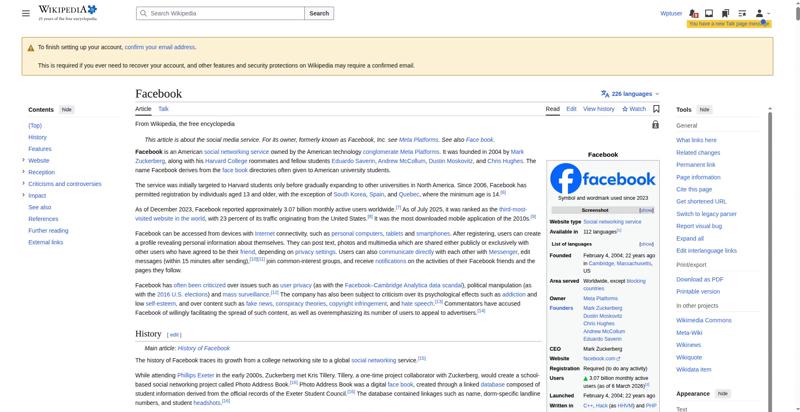Select Get shortened URL in Tools

[x=702, y=201]
